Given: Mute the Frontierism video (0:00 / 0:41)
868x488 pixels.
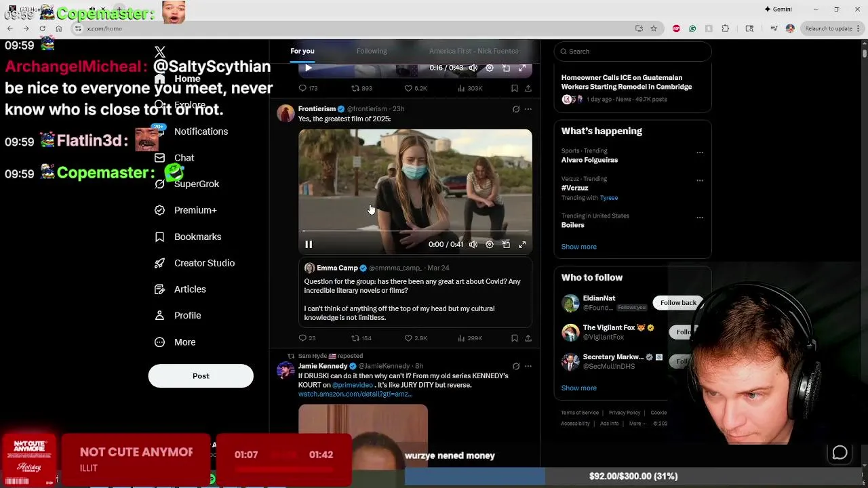Looking at the screenshot, I should click(x=473, y=245).
